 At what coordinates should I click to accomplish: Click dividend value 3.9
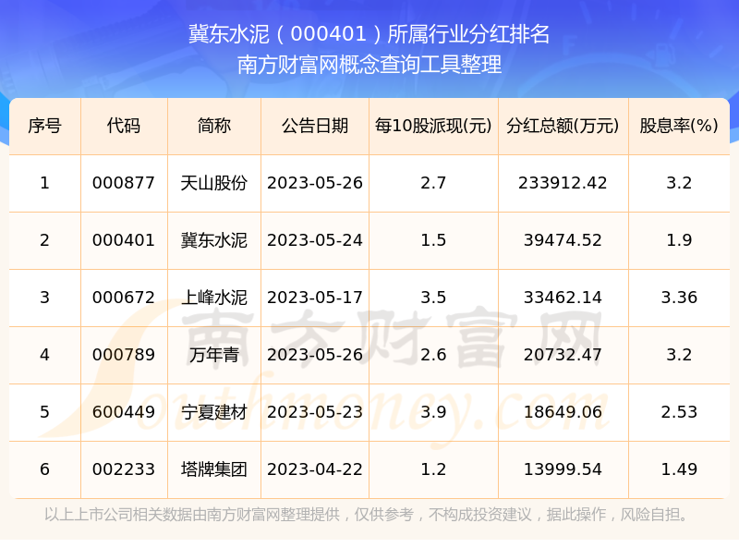[433, 412]
